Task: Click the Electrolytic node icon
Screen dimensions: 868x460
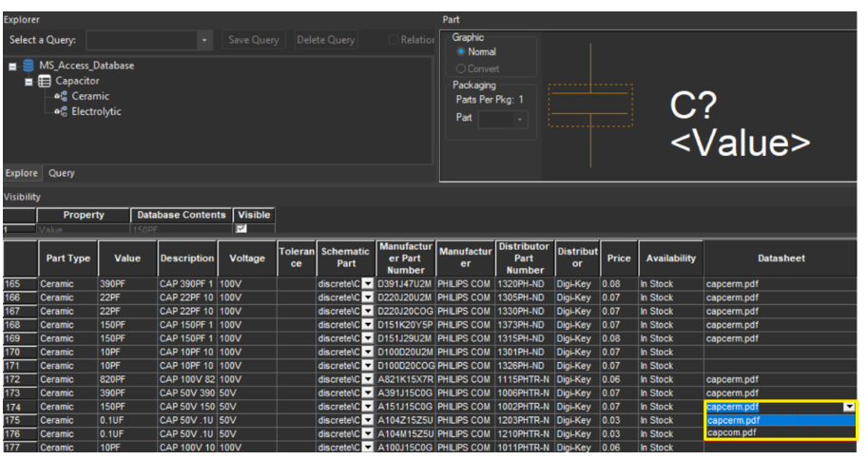Action: (61, 111)
